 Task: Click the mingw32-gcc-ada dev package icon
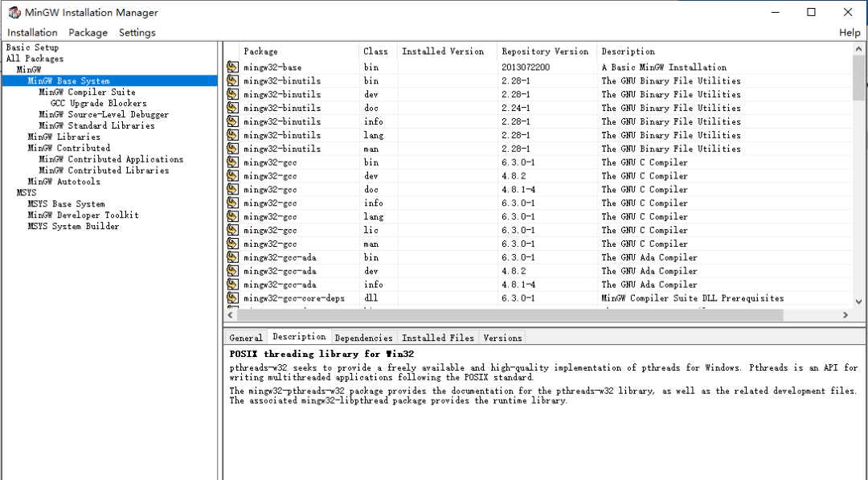(232, 271)
